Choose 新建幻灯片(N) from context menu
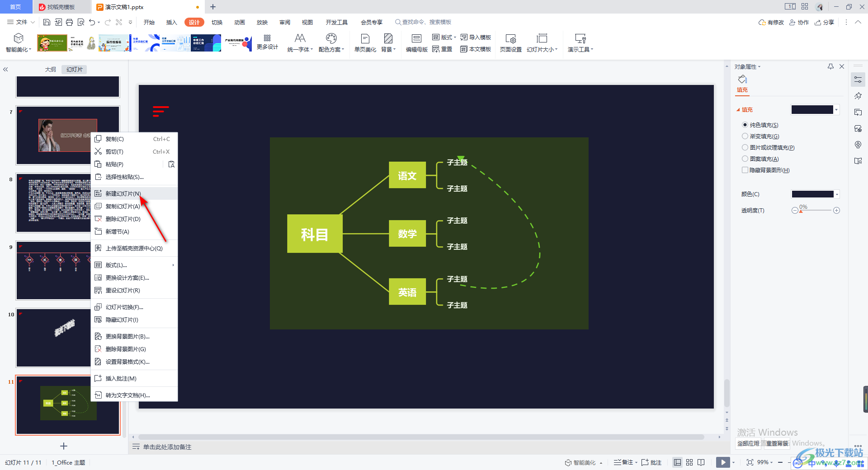This screenshot has width=868, height=470. point(134,193)
